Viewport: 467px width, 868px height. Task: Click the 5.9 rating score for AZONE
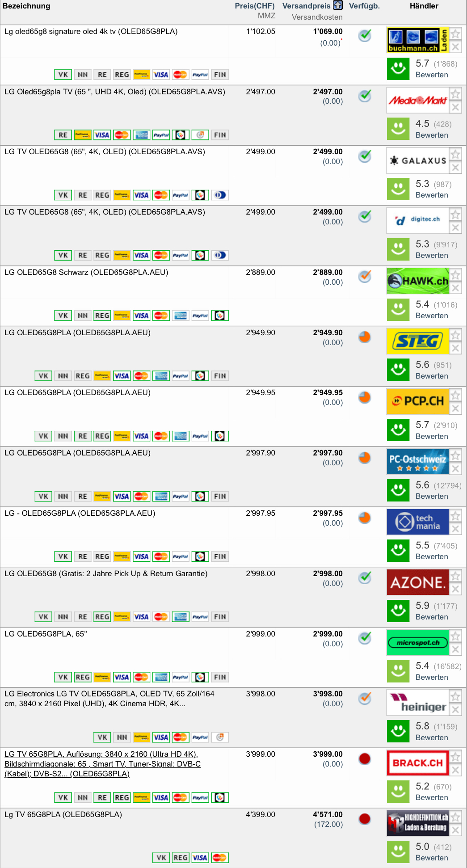[x=422, y=606]
